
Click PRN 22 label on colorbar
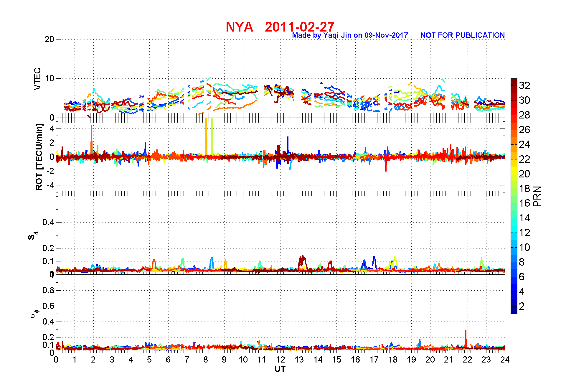pyautogui.click(x=524, y=159)
